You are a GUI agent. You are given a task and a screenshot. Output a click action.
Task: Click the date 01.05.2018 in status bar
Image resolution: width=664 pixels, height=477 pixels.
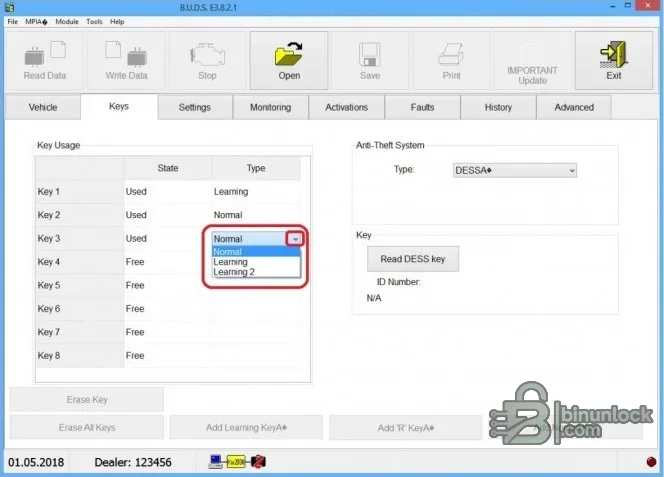[x=36, y=462]
